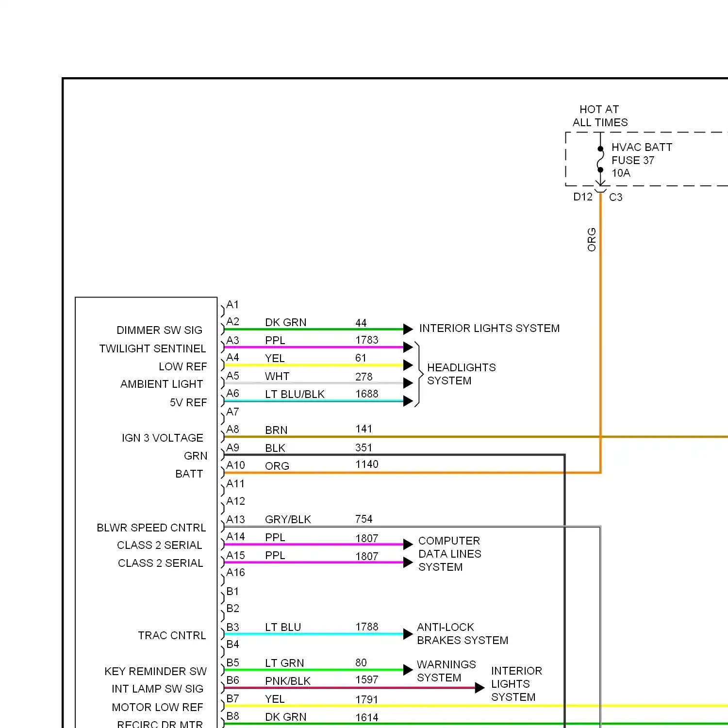Click the AMBIENT LIGHT label

162,384
